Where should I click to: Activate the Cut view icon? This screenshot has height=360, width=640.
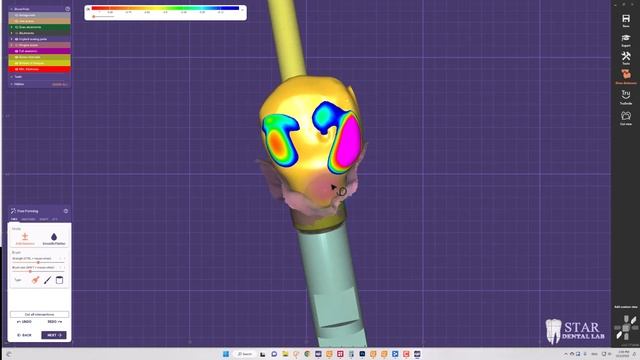coord(626,116)
